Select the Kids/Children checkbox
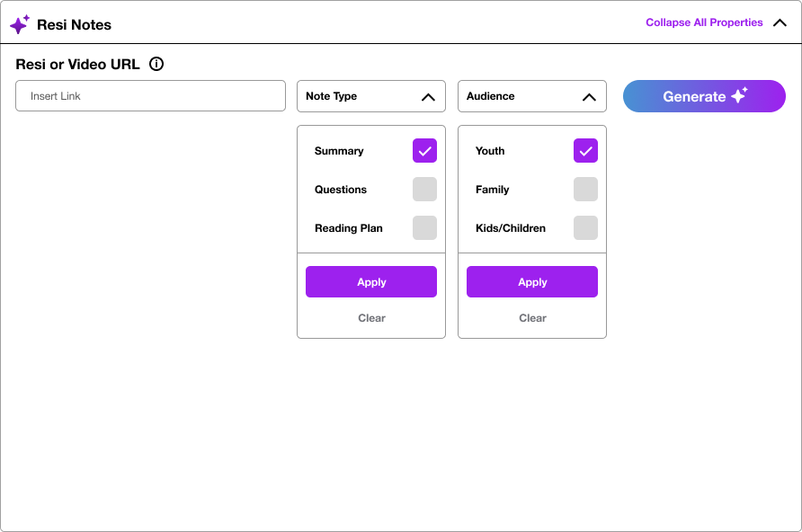This screenshot has height=532, width=802. point(585,228)
